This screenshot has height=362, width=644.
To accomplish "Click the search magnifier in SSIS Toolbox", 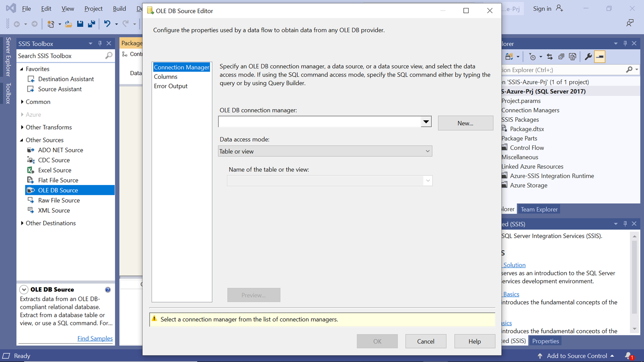I will pyautogui.click(x=109, y=56).
